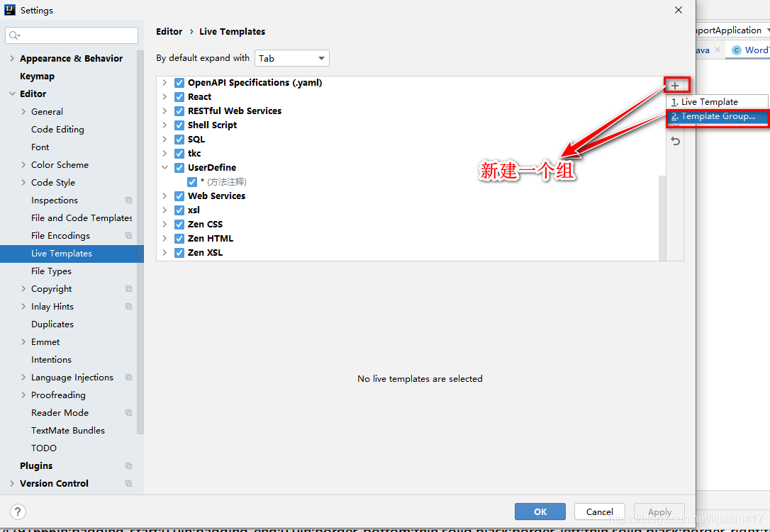Screen dimensions: 770x532
Task: Expand the Emmet node
Action: click(23, 342)
